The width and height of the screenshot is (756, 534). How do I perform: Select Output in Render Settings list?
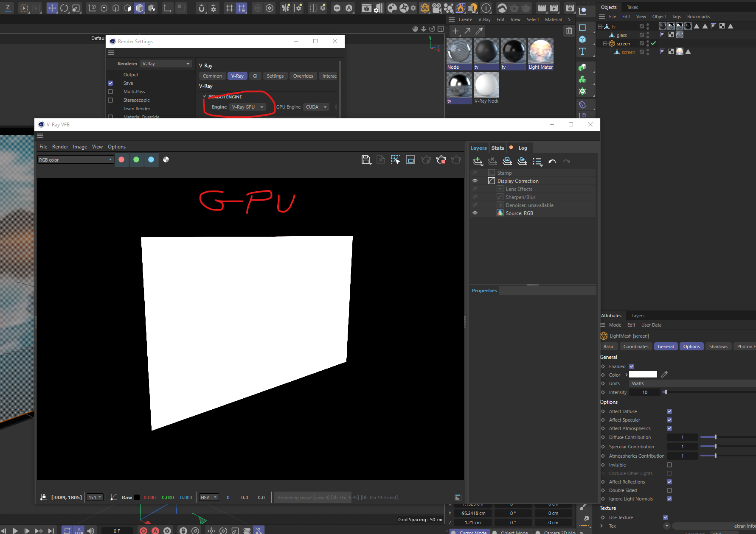[131, 75]
